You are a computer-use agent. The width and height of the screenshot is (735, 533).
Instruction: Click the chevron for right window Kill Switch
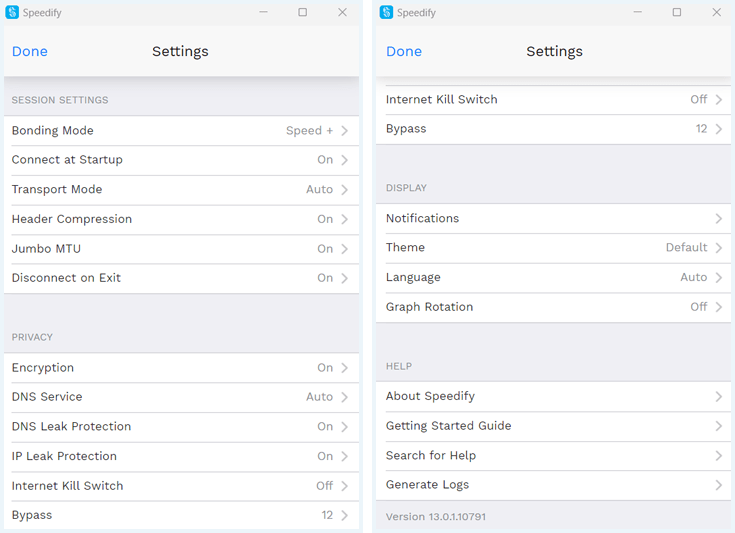[x=719, y=99]
